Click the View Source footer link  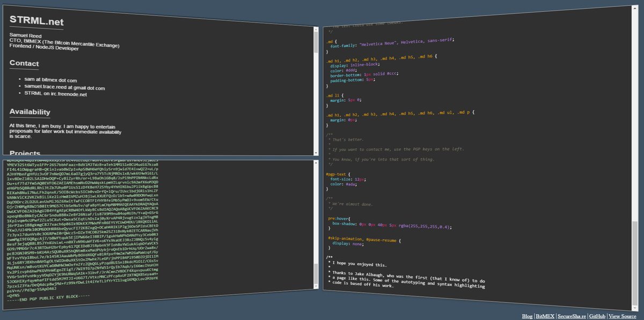(x=623, y=316)
